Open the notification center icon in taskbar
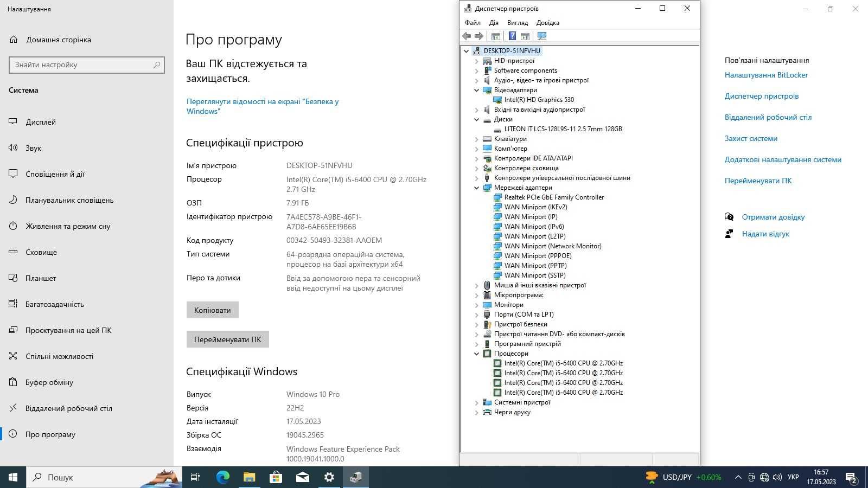 [851, 477]
